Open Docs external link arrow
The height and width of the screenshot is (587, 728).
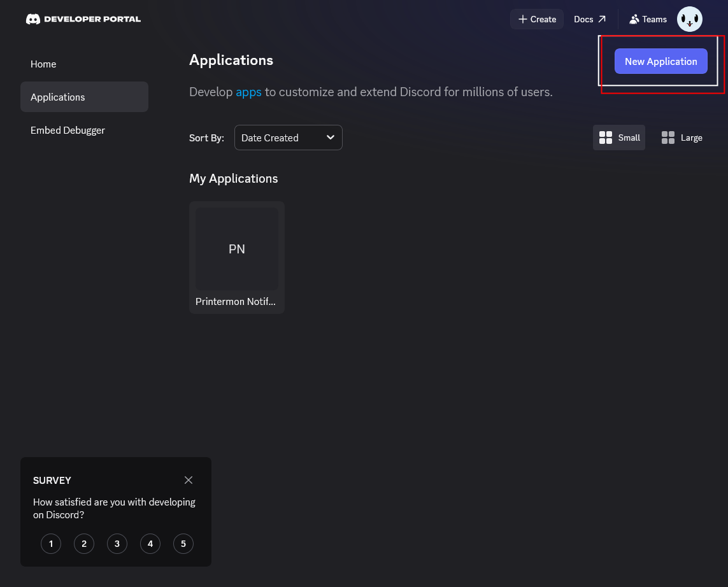[x=602, y=19]
